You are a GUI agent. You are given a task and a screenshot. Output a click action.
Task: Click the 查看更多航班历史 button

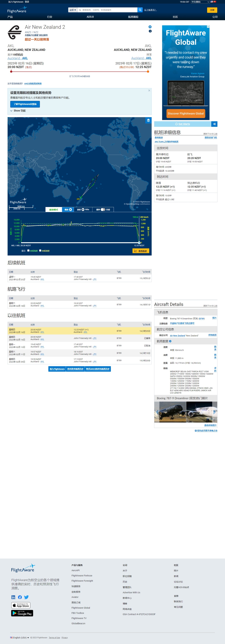pos(75,369)
